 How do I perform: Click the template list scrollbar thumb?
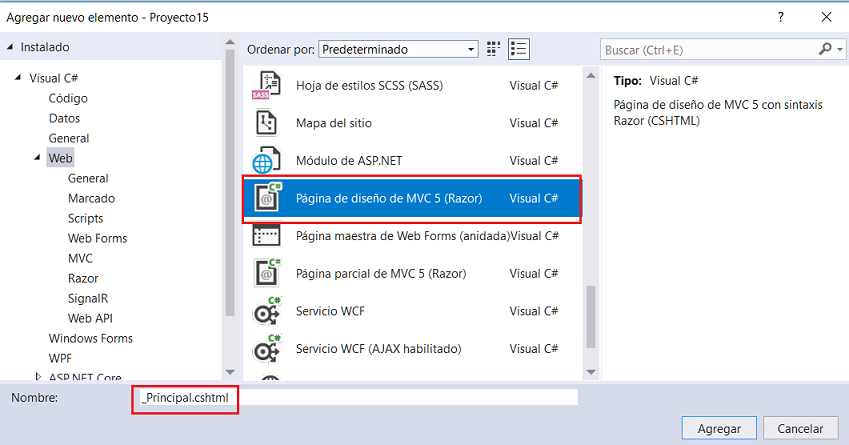pos(591,317)
